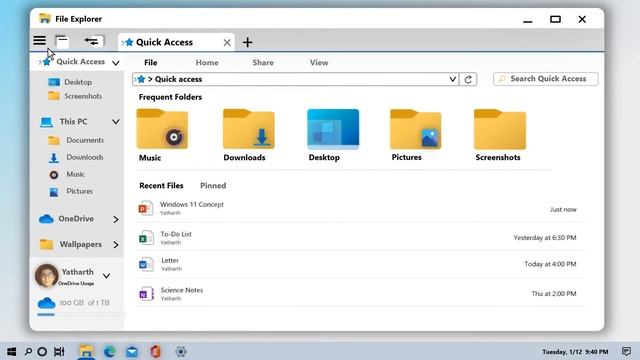The width and height of the screenshot is (640, 360).
Task: Open Pictures in the sidebar
Action: [71, 191]
